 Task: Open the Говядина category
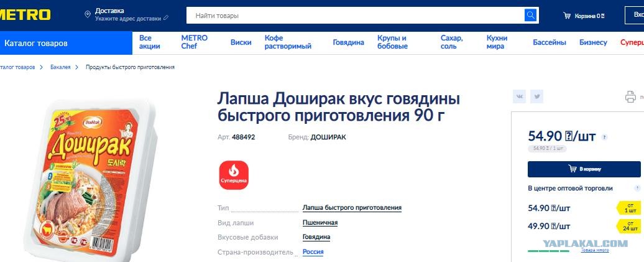click(x=348, y=42)
